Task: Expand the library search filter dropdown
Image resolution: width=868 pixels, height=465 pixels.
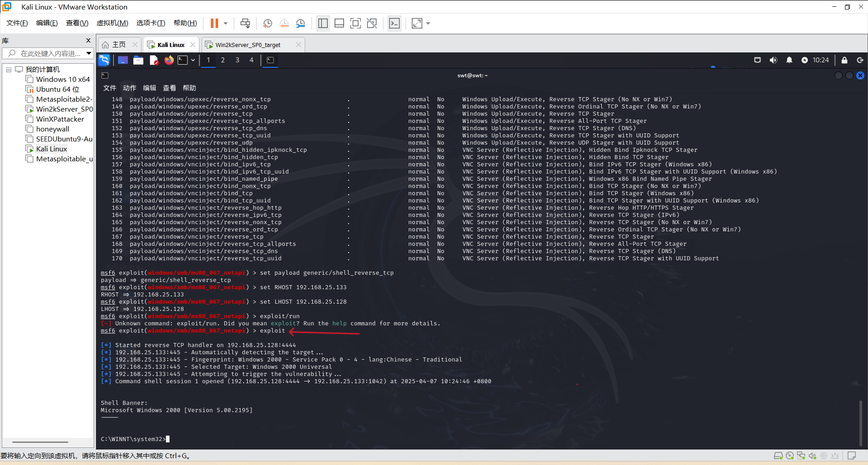Action: click(x=89, y=53)
